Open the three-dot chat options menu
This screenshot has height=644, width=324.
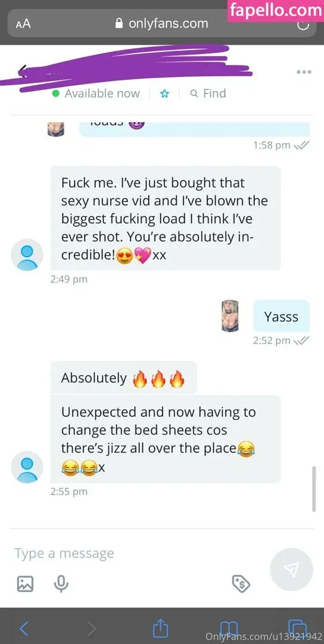pyautogui.click(x=304, y=72)
